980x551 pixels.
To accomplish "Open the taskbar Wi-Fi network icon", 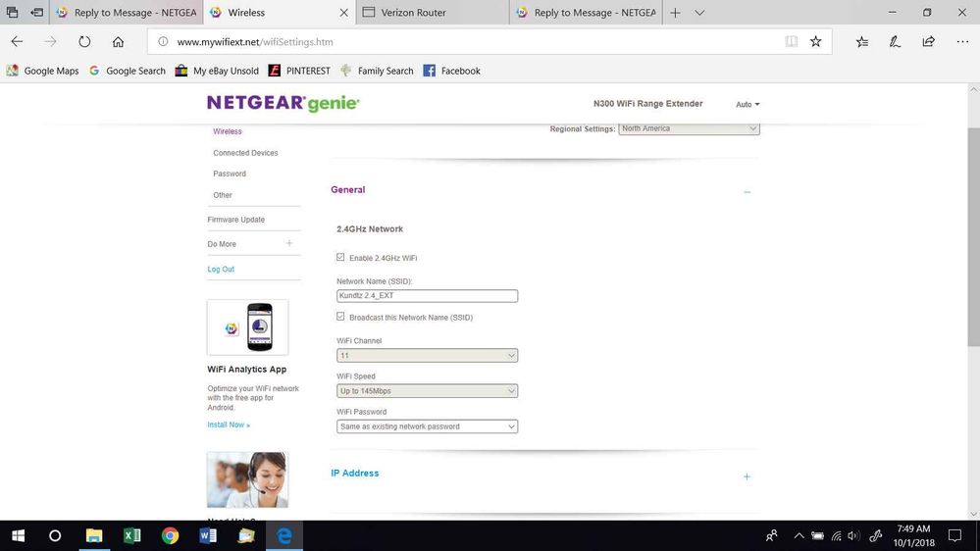I will (836, 536).
